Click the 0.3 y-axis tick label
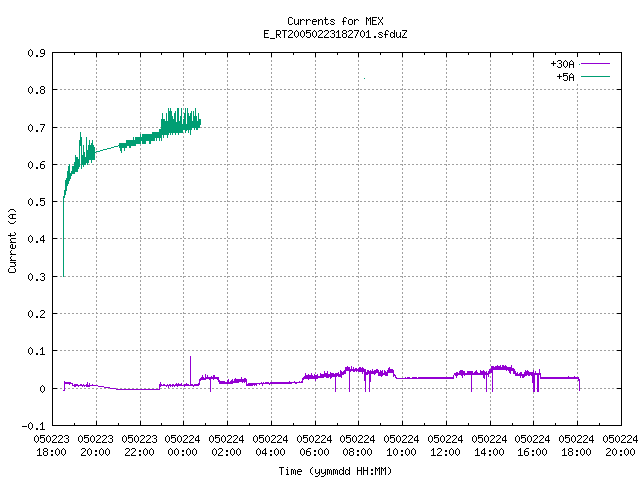Screen dimensions: 640x480 [x=36, y=277]
